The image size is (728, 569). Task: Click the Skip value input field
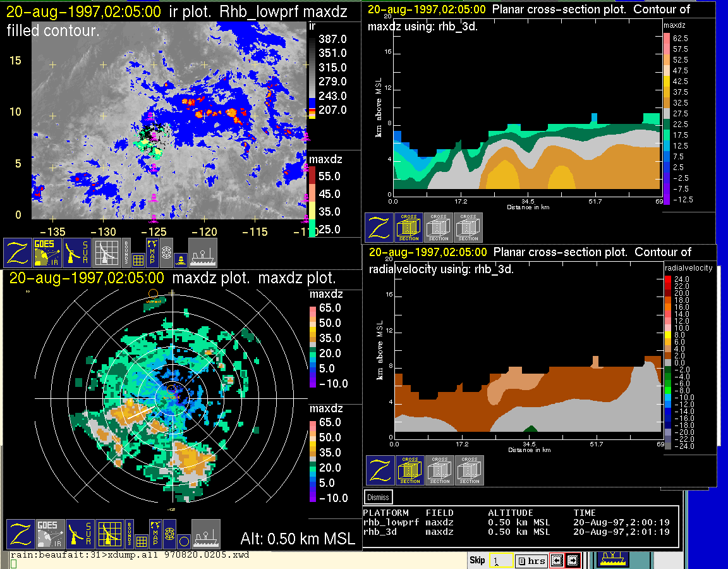click(500, 560)
